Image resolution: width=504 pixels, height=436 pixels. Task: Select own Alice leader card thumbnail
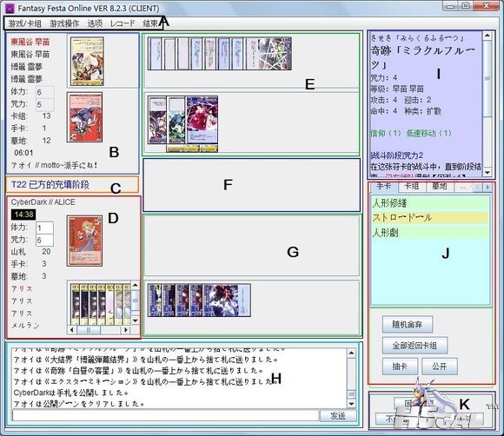pyautogui.click(x=84, y=241)
